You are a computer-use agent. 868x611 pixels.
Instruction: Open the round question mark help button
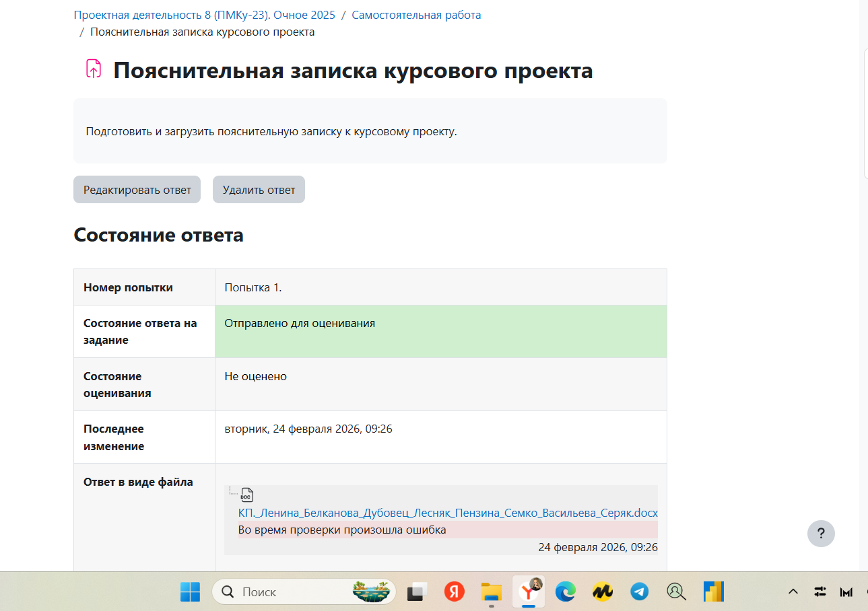pyautogui.click(x=821, y=534)
